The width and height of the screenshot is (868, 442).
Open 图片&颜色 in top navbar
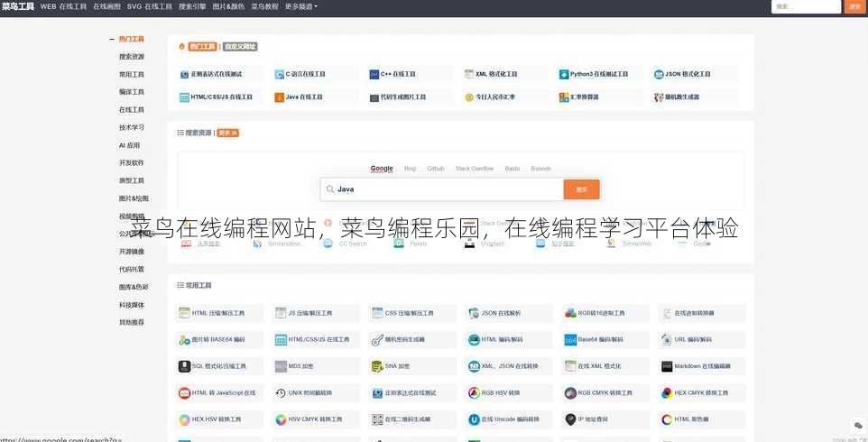coord(228,6)
